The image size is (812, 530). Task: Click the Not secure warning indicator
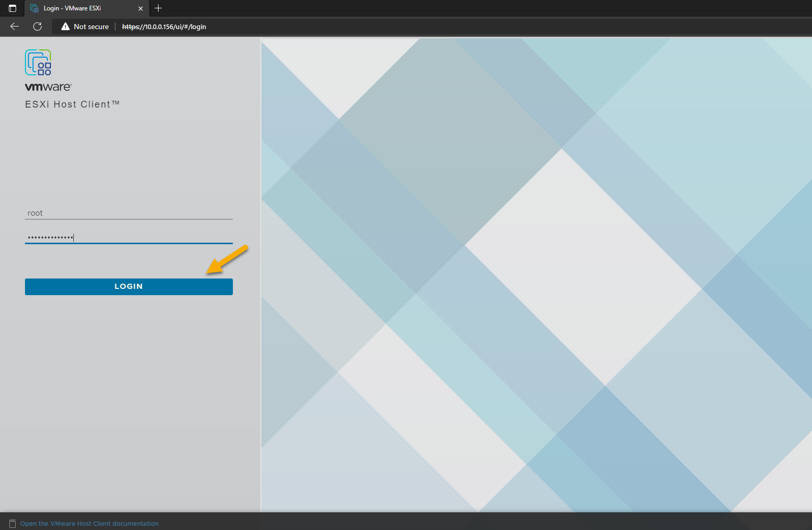(x=85, y=27)
